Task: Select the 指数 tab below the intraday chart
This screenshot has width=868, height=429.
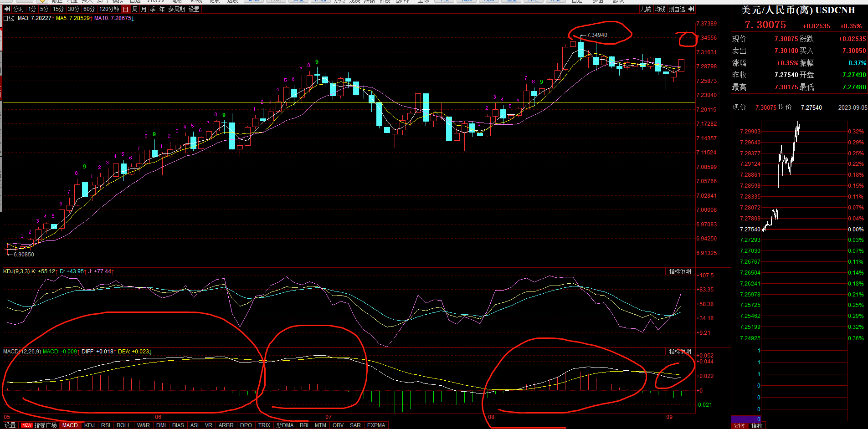Action: [x=756, y=426]
